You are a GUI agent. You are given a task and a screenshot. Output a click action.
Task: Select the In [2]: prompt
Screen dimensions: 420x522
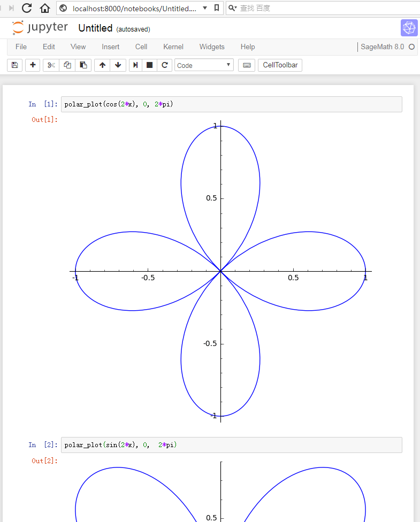[x=43, y=445]
